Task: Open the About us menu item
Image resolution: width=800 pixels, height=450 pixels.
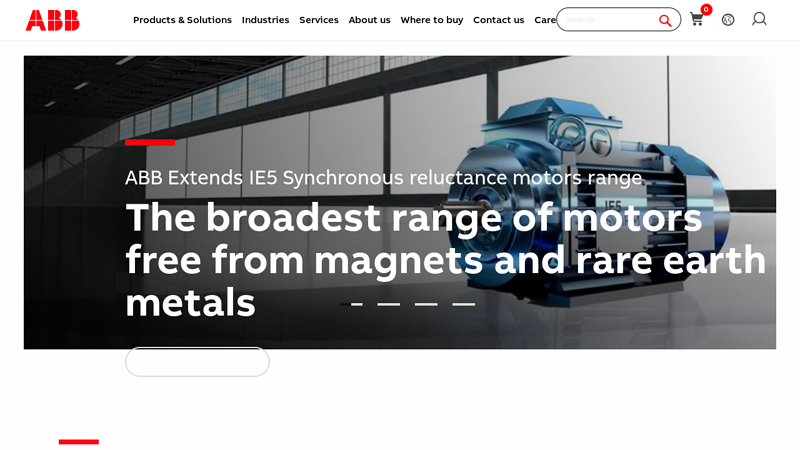Action: (369, 20)
